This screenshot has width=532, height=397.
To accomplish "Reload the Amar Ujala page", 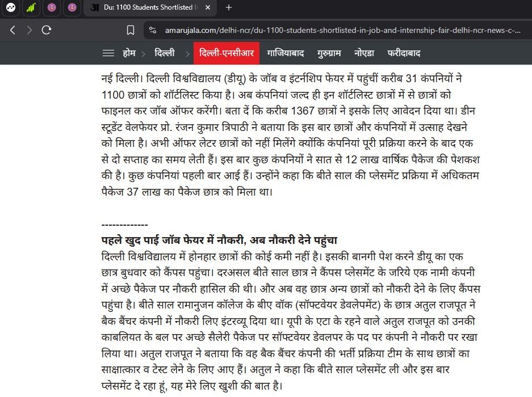I will click(x=47, y=30).
